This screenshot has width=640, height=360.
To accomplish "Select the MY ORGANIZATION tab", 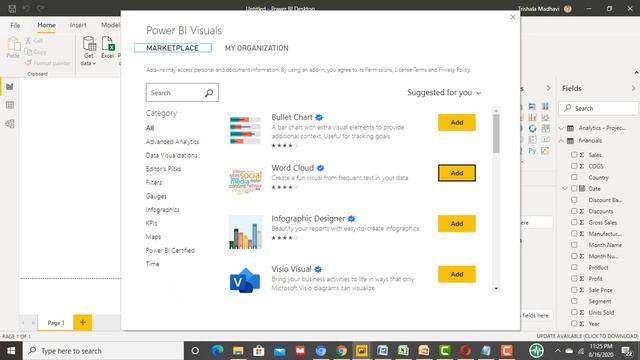I will 257,48.
